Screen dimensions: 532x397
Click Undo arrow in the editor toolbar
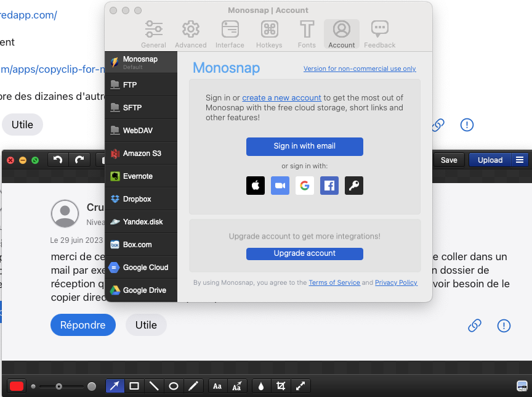pos(58,160)
